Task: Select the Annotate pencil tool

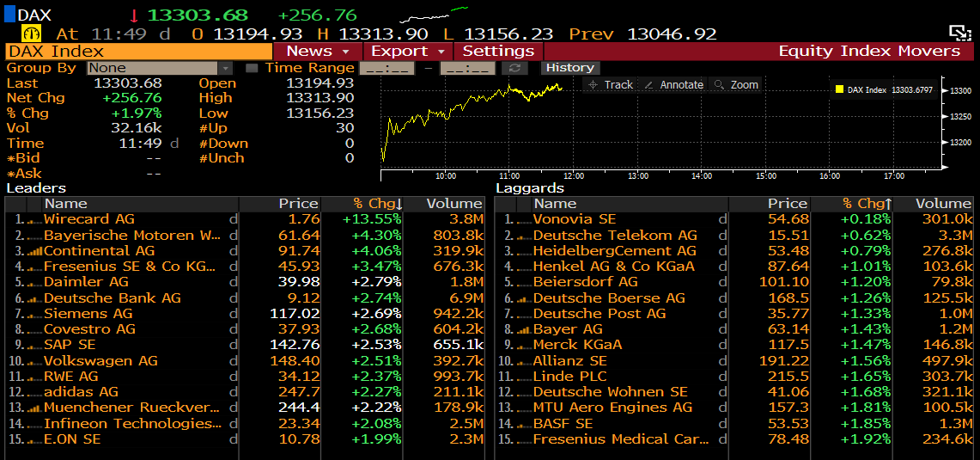Action: point(648,84)
